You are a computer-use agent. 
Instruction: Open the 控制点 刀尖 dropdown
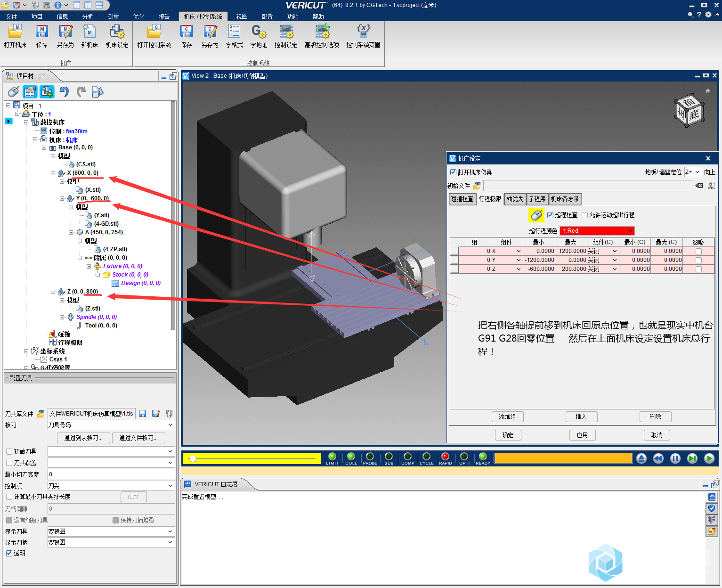[x=111, y=486]
